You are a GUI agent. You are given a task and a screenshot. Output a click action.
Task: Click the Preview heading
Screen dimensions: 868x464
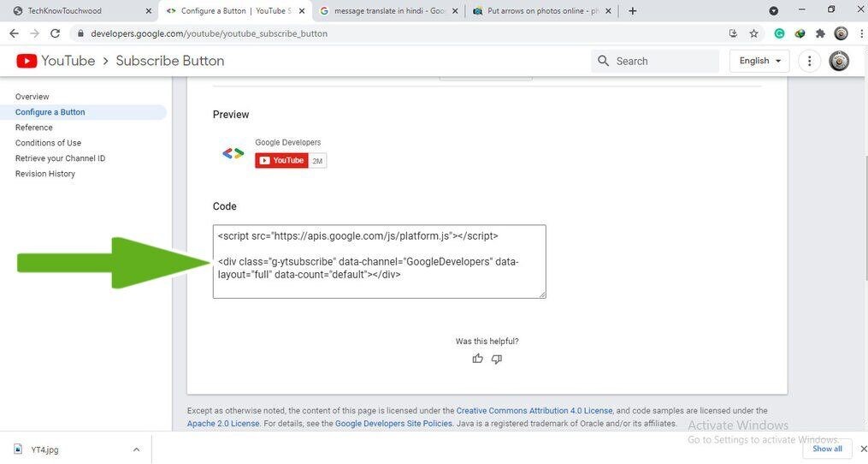click(x=231, y=115)
